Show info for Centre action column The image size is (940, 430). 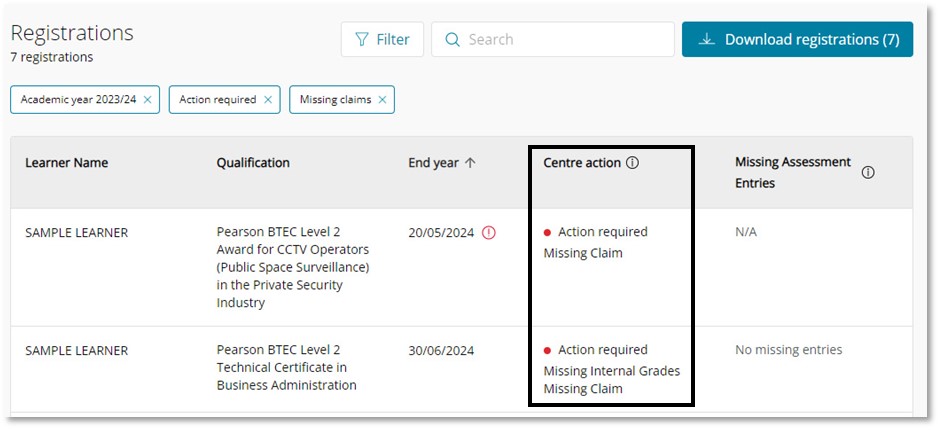pyautogui.click(x=632, y=163)
